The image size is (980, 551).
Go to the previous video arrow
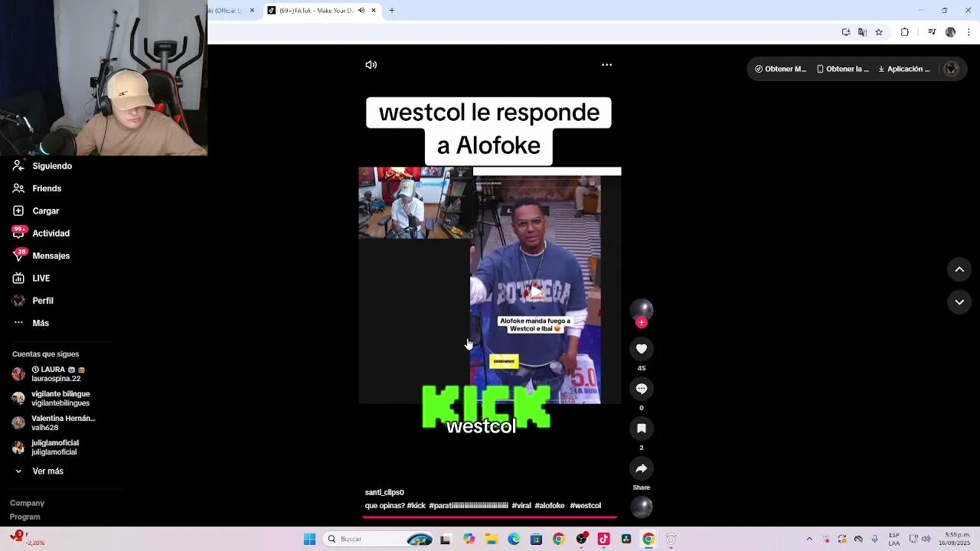(959, 269)
